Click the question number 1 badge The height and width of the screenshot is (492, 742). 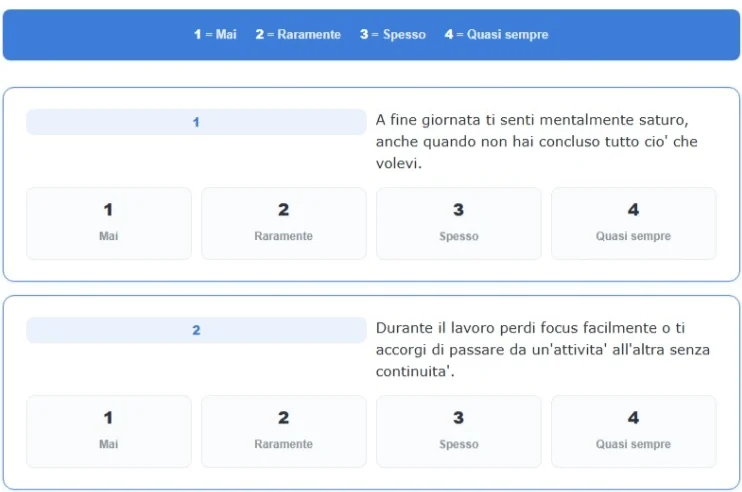(x=196, y=122)
